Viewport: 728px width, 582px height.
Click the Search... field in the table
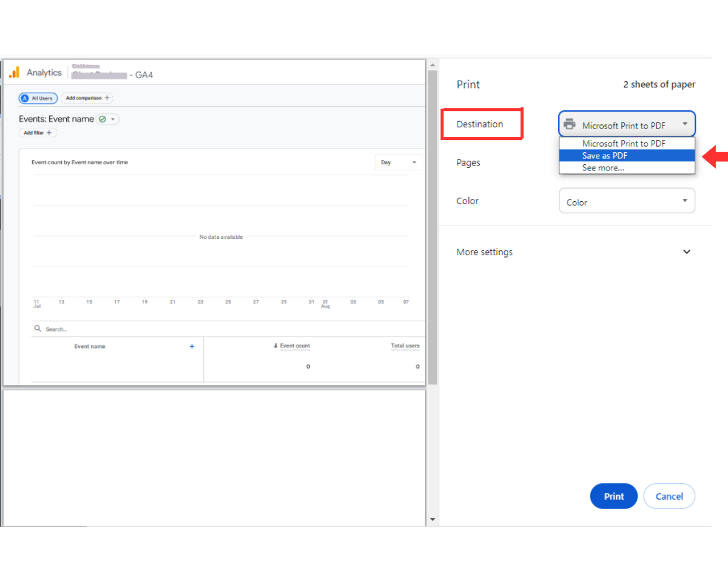pos(227,329)
